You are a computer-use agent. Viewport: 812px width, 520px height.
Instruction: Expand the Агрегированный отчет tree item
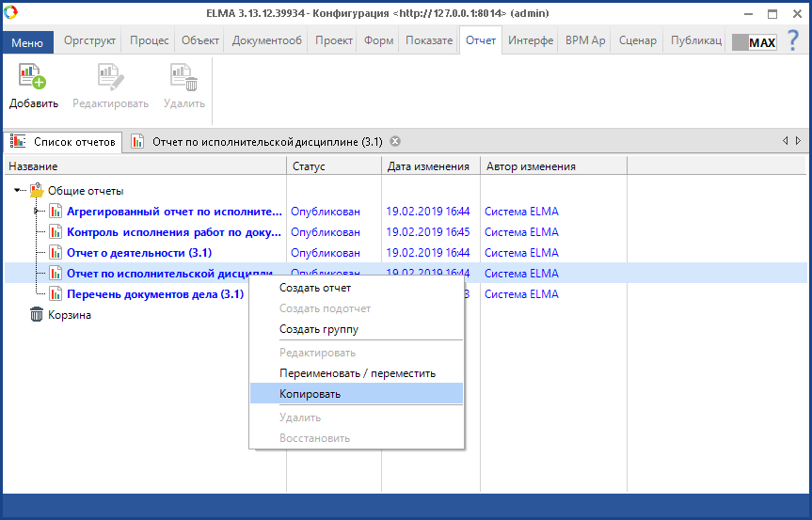[36, 212]
